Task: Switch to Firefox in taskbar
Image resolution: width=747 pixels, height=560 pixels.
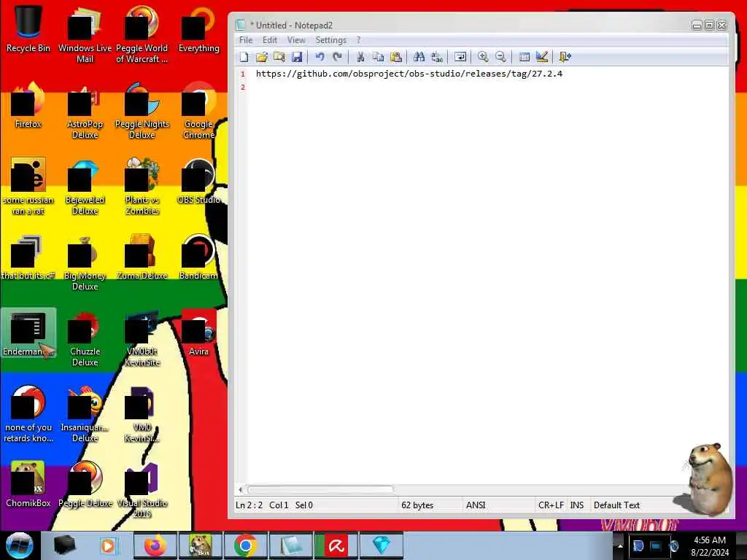Action: click(x=155, y=545)
